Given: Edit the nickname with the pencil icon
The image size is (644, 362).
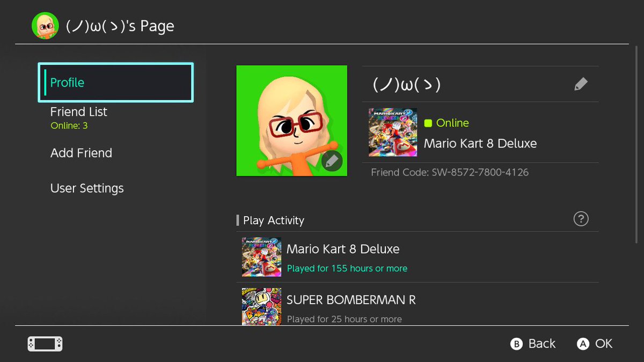Looking at the screenshot, I should point(581,84).
